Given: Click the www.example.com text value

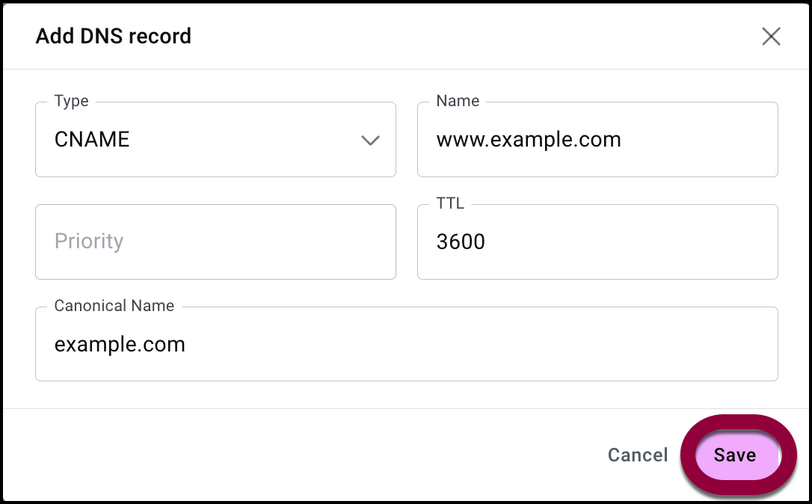Looking at the screenshot, I should coord(529,140).
